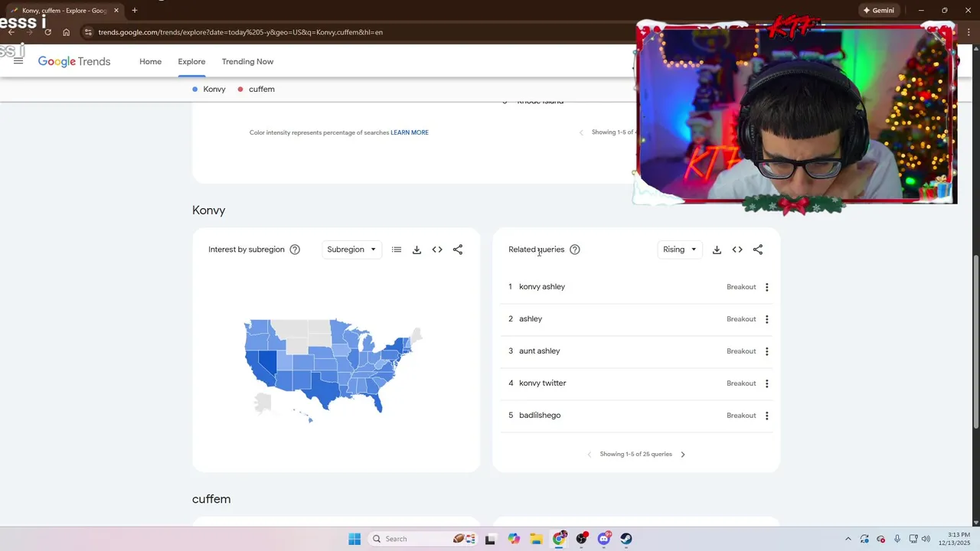
Task: Share the Interest by subregion card
Action: [458, 249]
